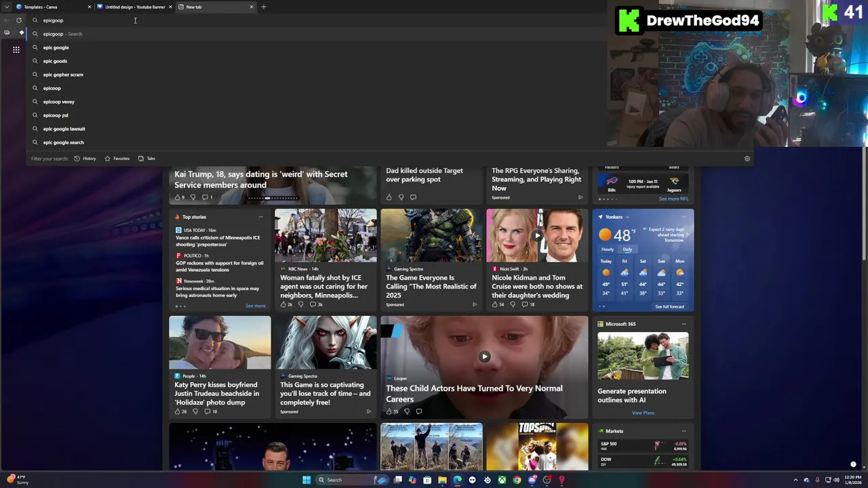Open 'Most Realistic of 2025' game ad thumbnail
The image size is (868, 488).
point(431,235)
